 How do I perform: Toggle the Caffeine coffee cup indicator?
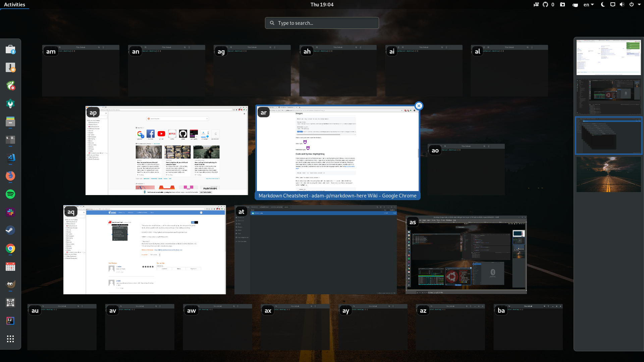pyautogui.click(x=575, y=5)
